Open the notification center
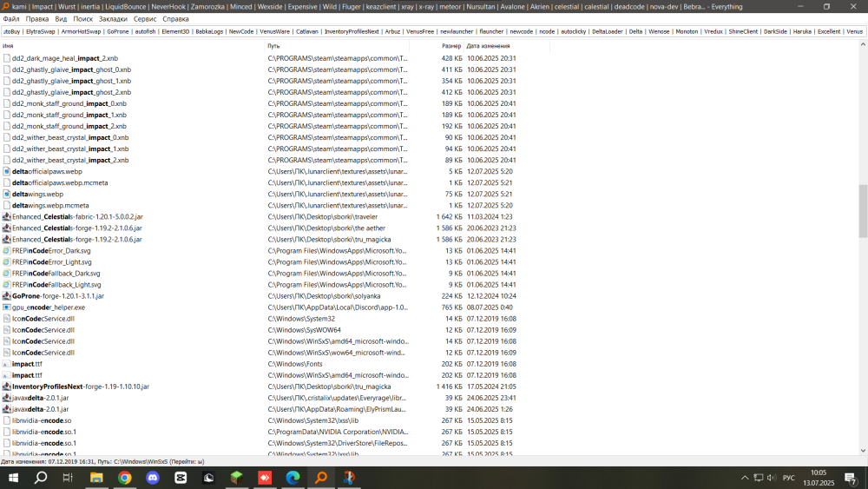The image size is (868, 489). click(x=851, y=478)
